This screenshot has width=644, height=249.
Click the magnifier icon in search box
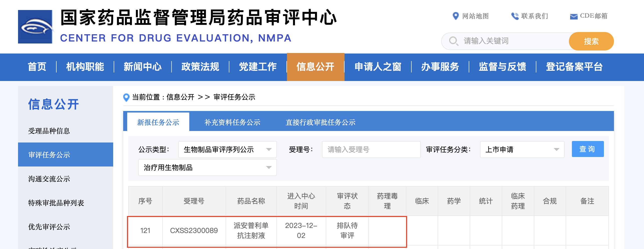[x=453, y=41]
